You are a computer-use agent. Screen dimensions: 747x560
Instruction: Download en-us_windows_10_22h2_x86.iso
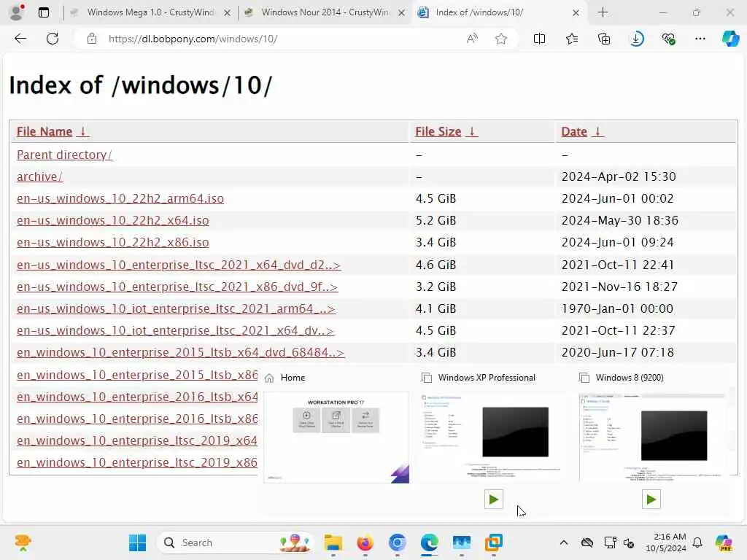[113, 242]
